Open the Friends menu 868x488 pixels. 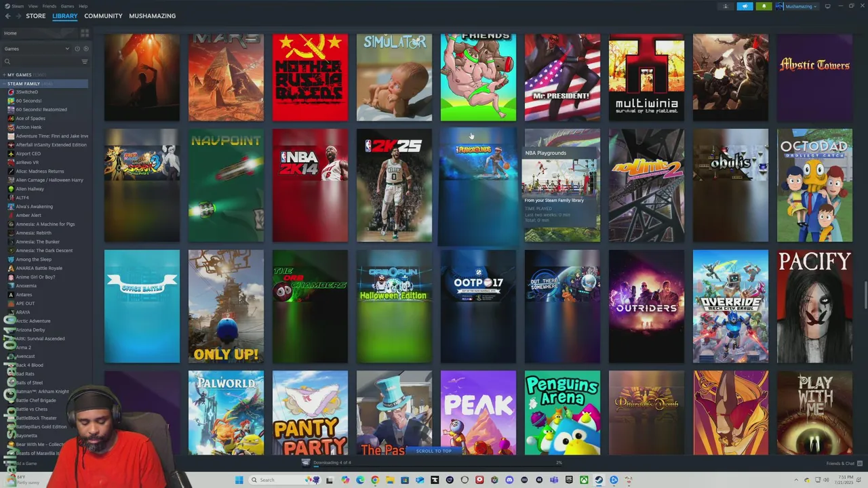click(x=50, y=5)
